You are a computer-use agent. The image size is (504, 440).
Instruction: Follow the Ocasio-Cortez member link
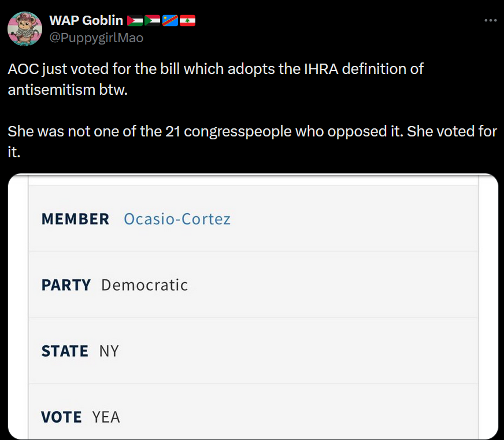[x=177, y=219]
